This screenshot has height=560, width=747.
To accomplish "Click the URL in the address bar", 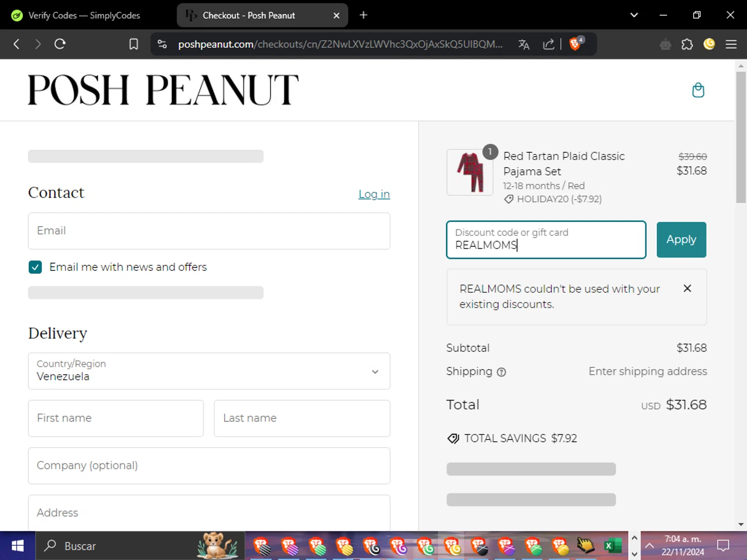I will coord(341,44).
